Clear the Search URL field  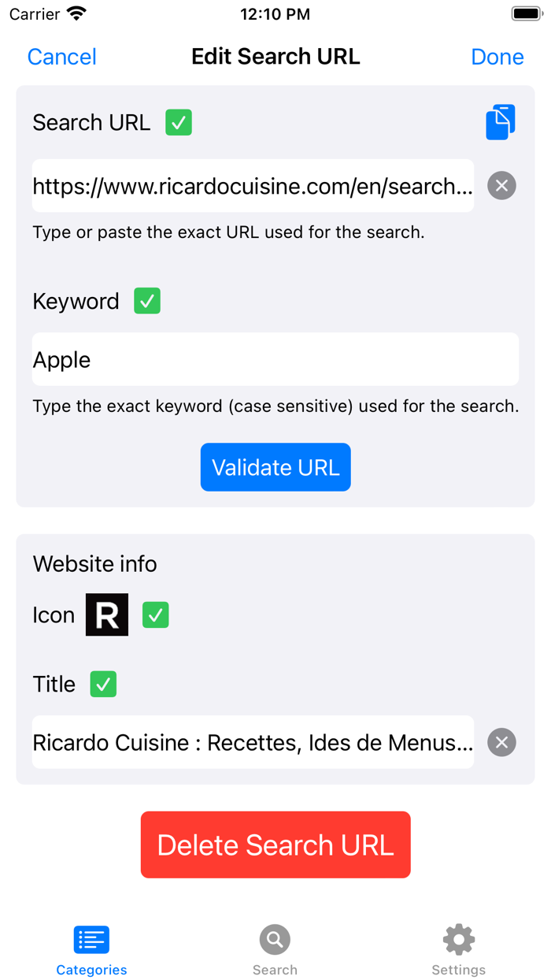click(501, 185)
